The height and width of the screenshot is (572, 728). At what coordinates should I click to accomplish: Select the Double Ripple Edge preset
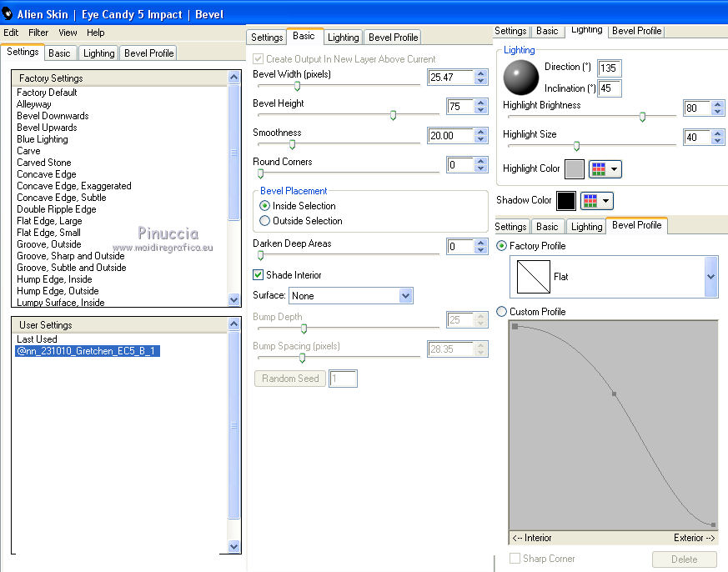pos(57,209)
